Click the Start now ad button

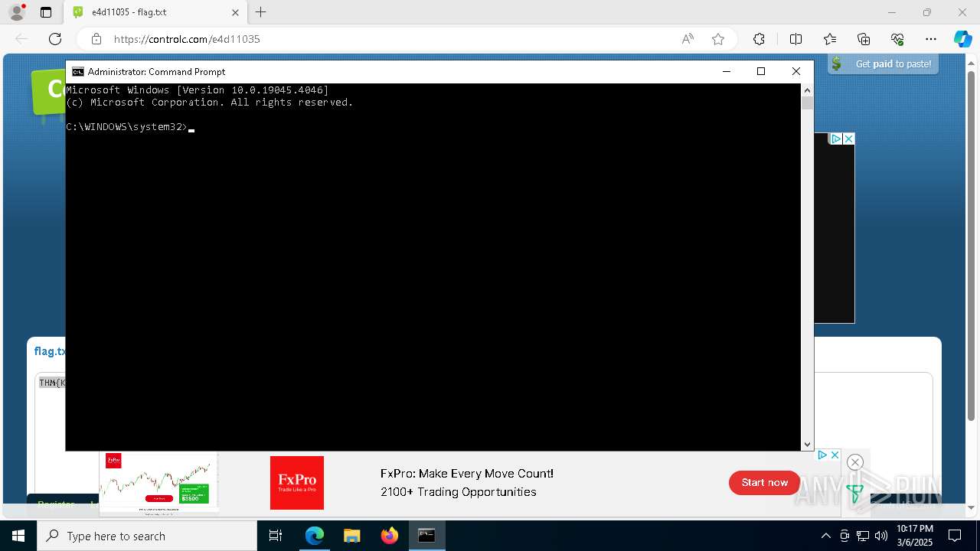[x=764, y=483]
